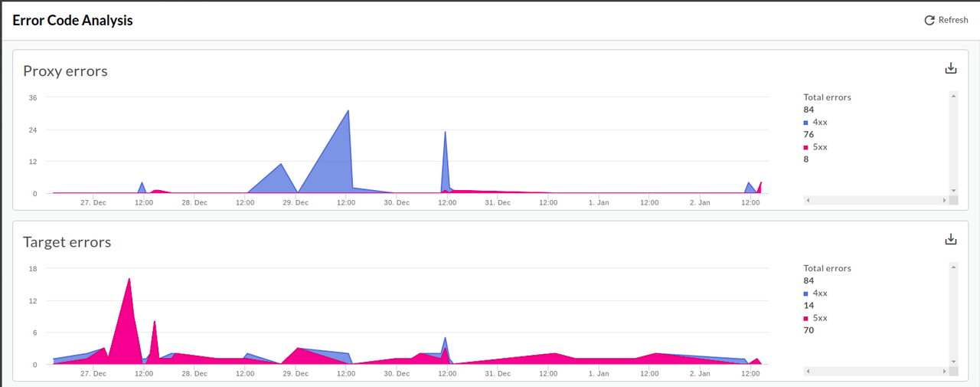Click right arrow of Target errors horizontal scrollbar
This screenshot has width=980, height=387.
(x=944, y=371)
